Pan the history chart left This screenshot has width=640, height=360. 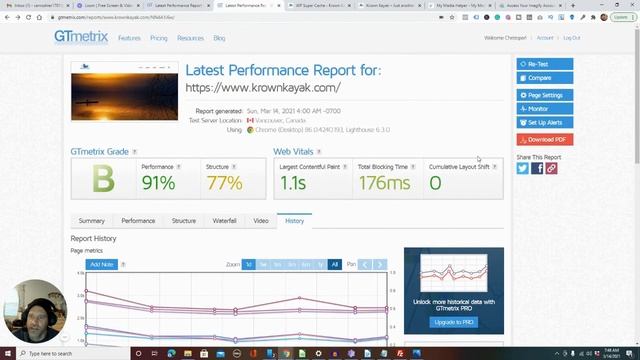(x=365, y=264)
